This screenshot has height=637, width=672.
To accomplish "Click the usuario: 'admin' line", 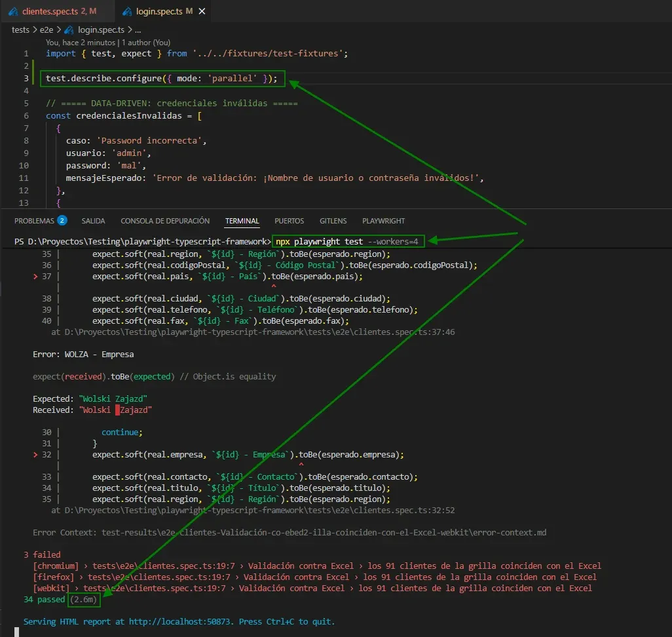I will 108,153.
